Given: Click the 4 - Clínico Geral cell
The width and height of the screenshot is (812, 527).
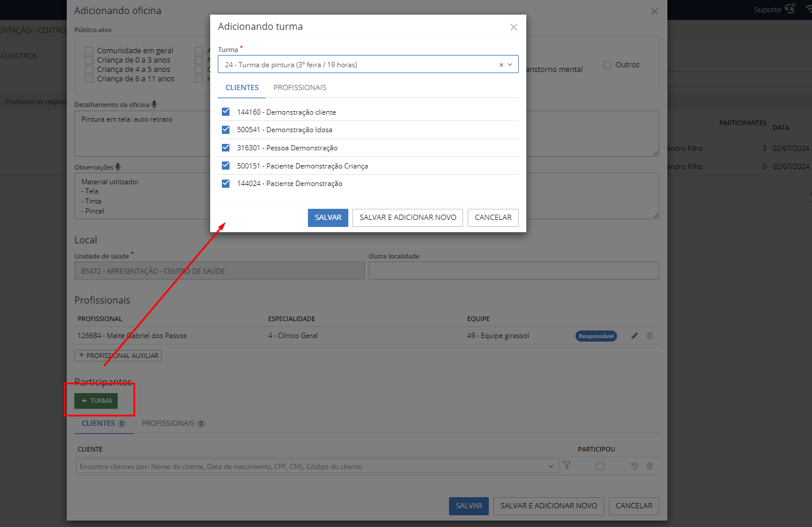Looking at the screenshot, I should click(293, 336).
